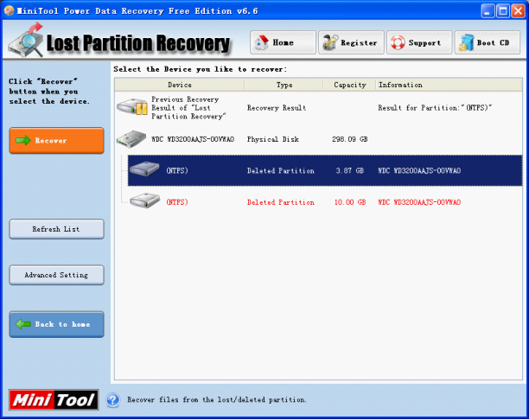Sort by the Type column header
This screenshot has width=529, height=420.
(x=284, y=85)
